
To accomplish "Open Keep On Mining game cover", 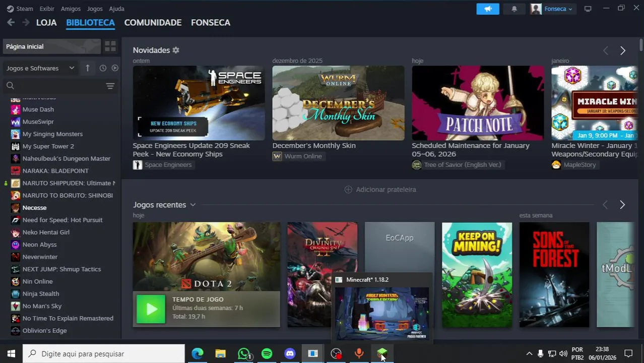I will 477,275.
